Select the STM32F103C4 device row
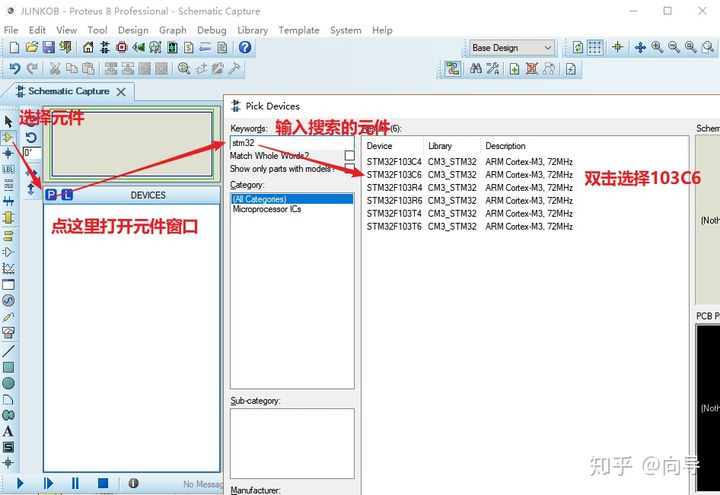The image size is (720, 495). point(470,162)
